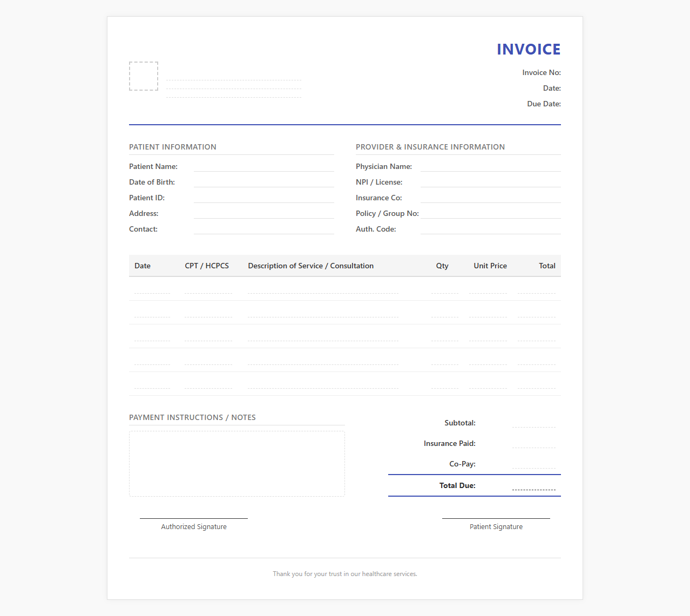Click the PROVIDER & INSURANCE INFORMATION heading
This screenshot has width=690, height=616.
430,147
